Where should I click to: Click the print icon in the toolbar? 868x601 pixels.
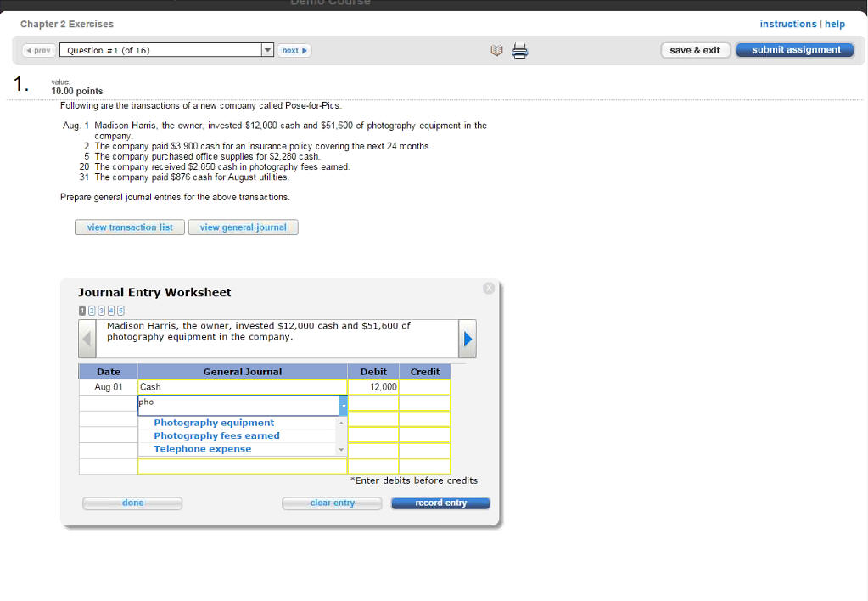(519, 51)
